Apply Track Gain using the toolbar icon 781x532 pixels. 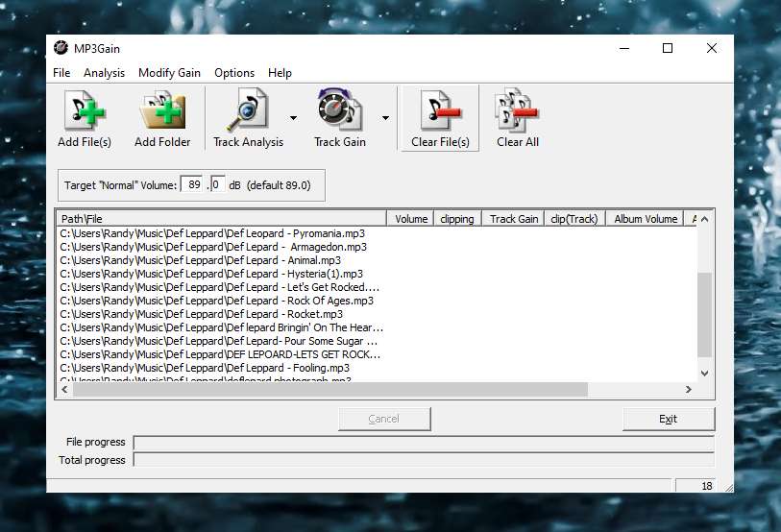coord(340,118)
